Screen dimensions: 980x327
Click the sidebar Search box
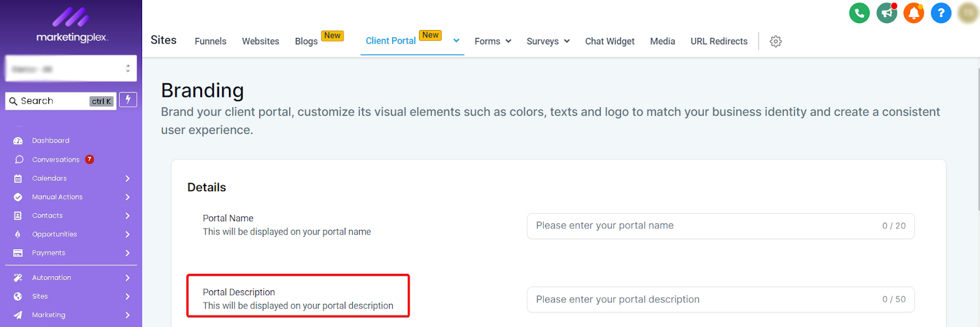click(61, 101)
